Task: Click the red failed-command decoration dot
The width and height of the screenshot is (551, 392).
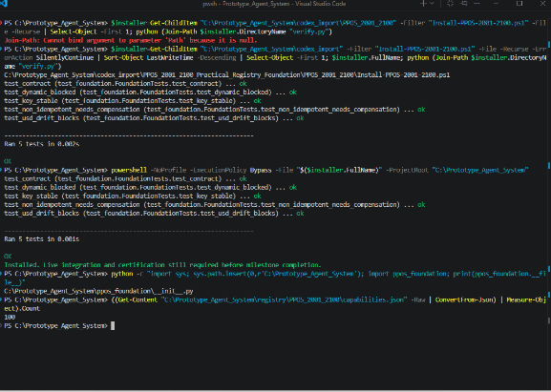Action: (x=1, y=23)
